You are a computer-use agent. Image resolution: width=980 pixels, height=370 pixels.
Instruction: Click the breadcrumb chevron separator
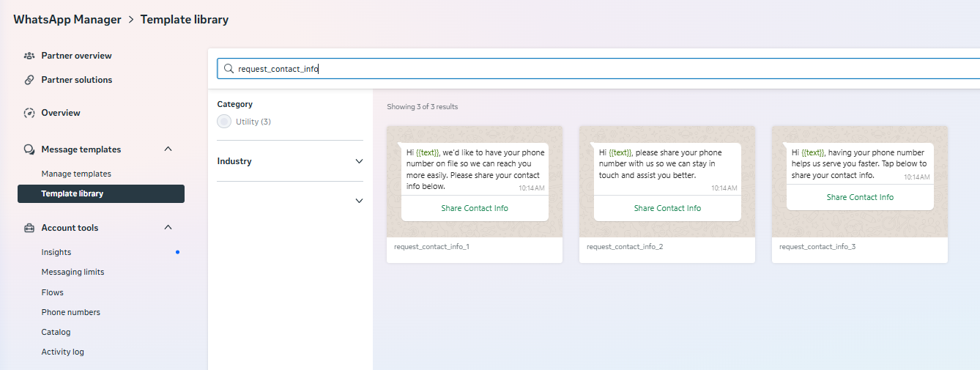pos(131,20)
